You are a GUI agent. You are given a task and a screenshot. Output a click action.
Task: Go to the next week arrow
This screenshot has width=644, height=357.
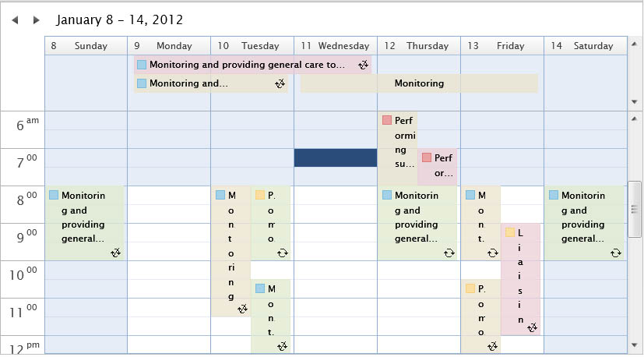pos(36,19)
